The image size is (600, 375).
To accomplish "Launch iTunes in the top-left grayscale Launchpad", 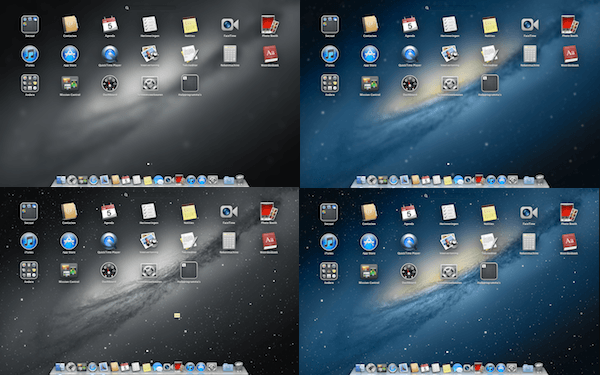I will click(x=30, y=54).
